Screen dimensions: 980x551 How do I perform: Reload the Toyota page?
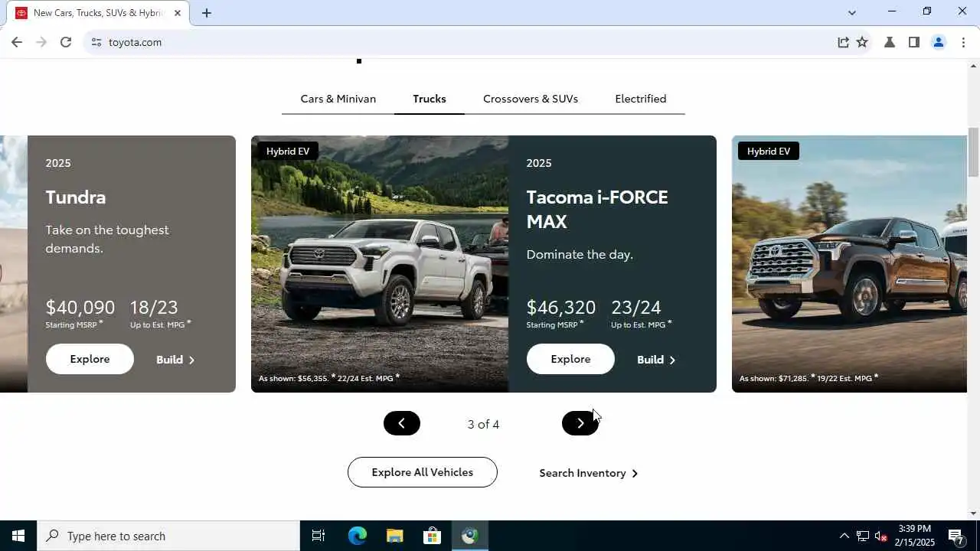pos(66,42)
